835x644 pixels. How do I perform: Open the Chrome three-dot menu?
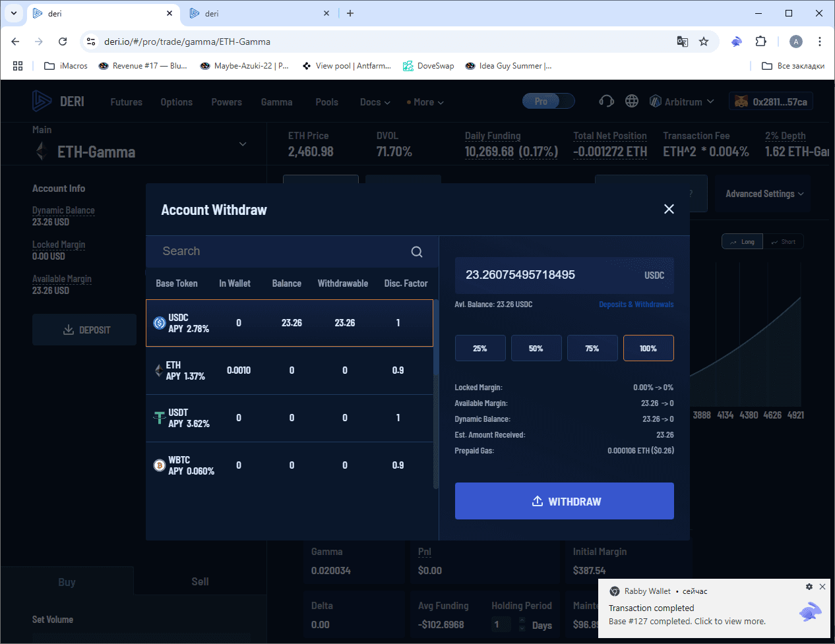click(x=820, y=42)
